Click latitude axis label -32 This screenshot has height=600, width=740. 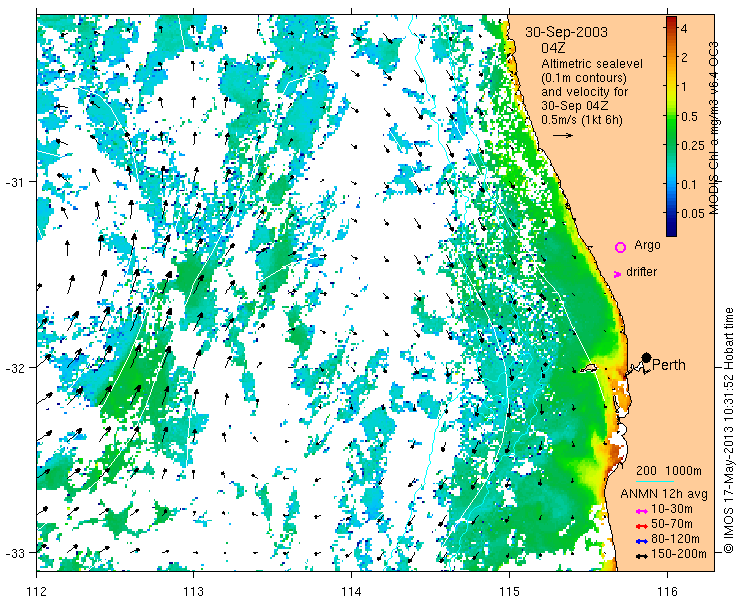point(15,367)
